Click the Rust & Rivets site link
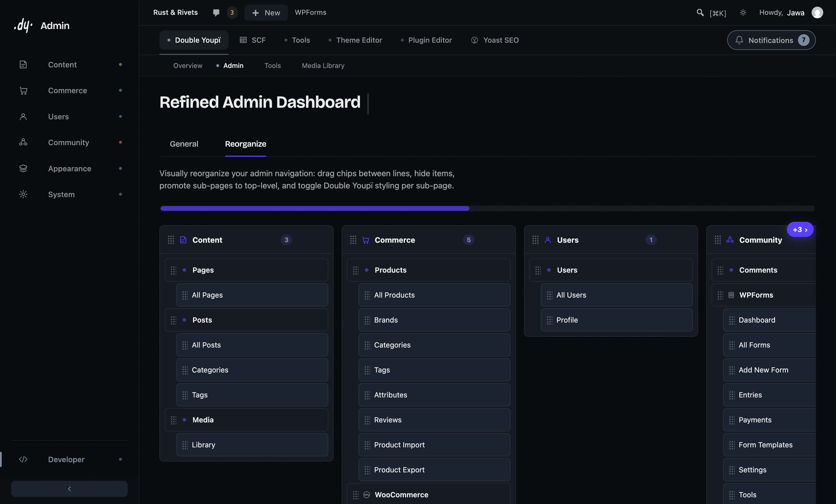 [x=175, y=12]
